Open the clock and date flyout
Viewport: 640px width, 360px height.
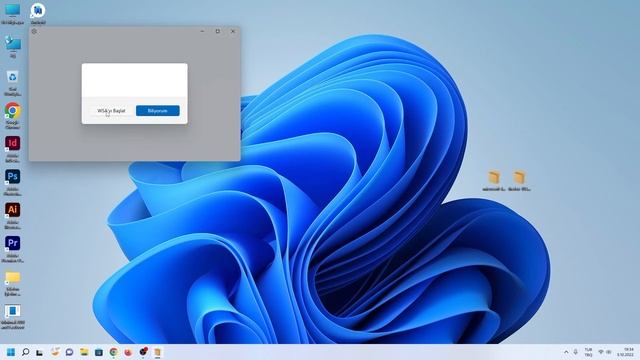[x=625, y=352]
